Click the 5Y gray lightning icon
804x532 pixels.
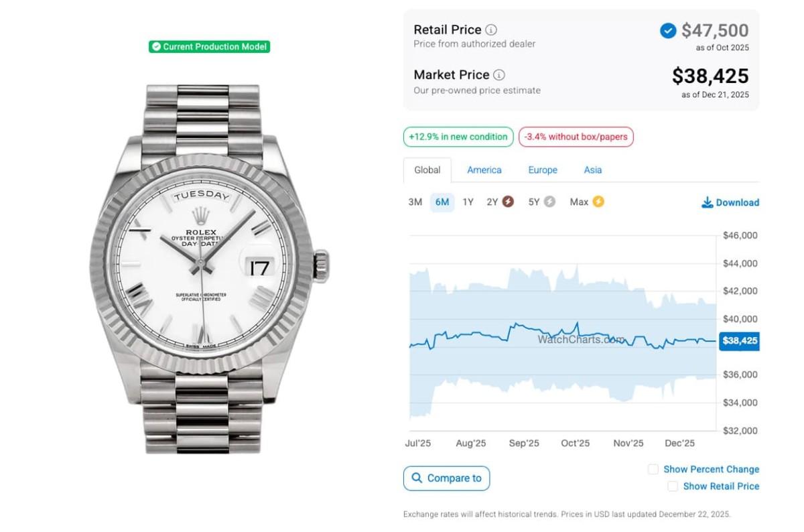click(x=549, y=202)
